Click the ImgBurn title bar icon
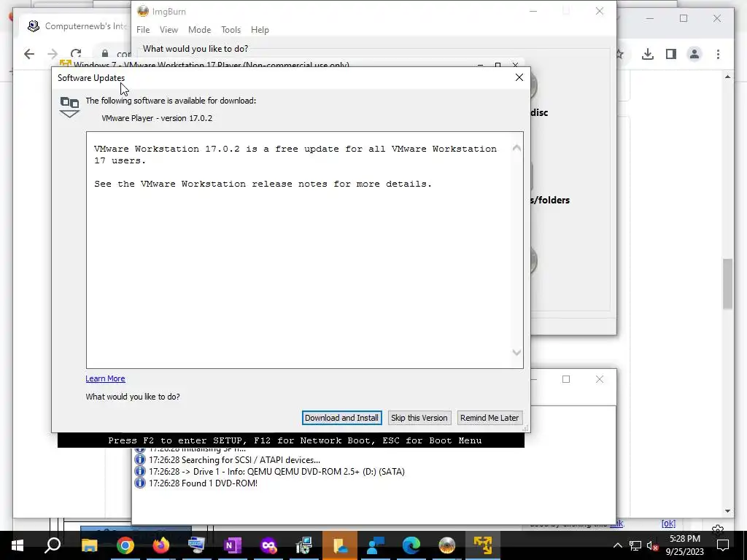 [x=143, y=11]
